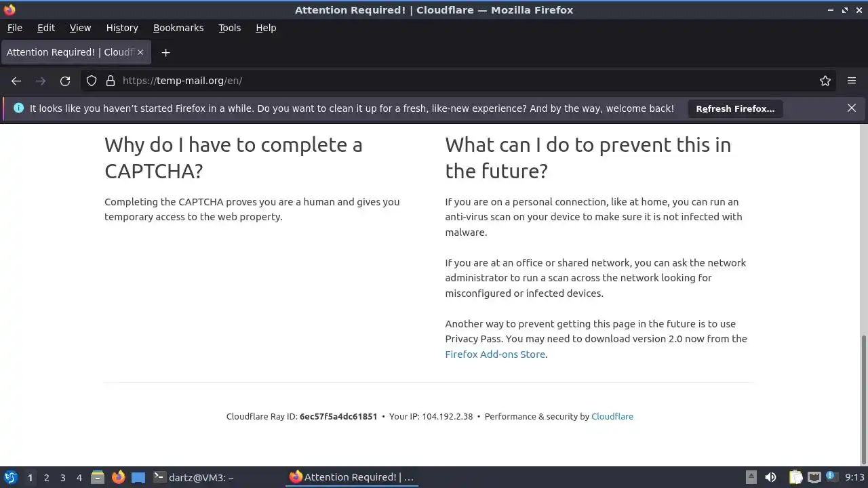Click the update notifier tray icon
The width and height of the screenshot is (868, 488).
tap(831, 476)
